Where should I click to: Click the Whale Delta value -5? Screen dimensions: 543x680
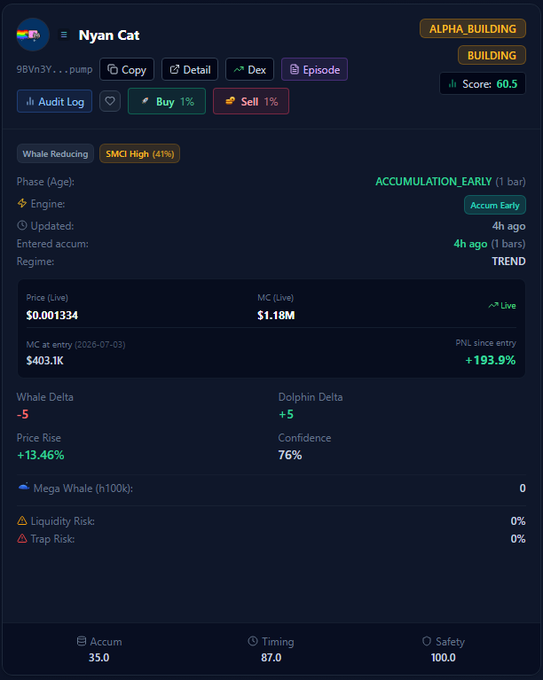click(23, 414)
